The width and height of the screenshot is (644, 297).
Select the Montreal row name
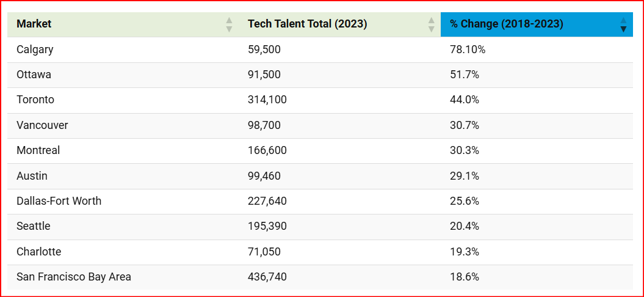coord(38,150)
